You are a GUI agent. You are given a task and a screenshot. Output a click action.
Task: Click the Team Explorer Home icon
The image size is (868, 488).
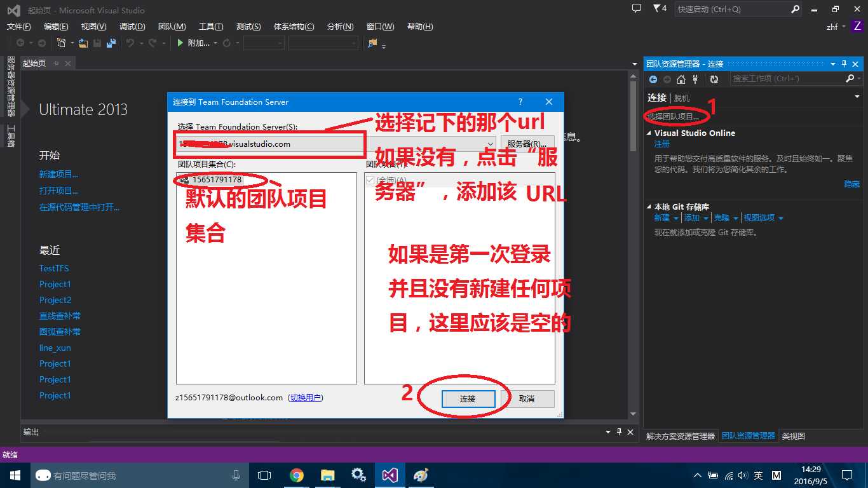click(x=681, y=79)
